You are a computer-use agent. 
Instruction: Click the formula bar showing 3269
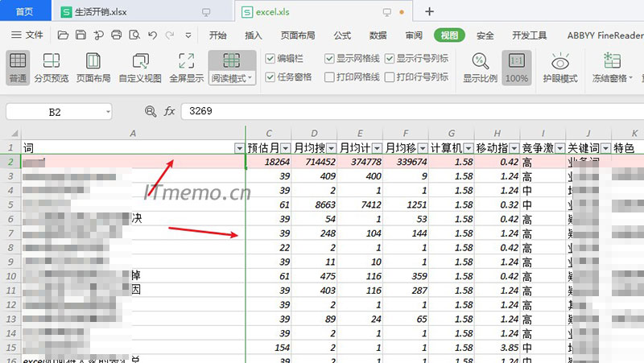[x=412, y=111]
